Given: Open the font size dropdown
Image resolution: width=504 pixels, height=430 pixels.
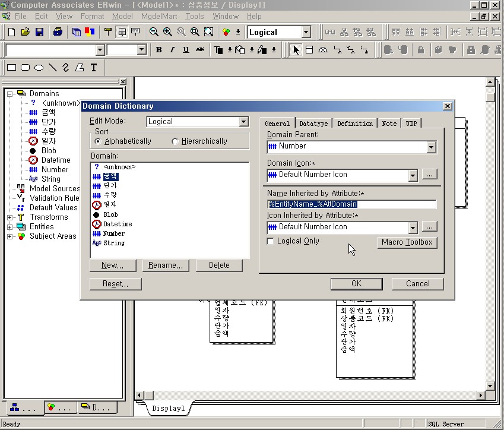Looking at the screenshot, I should (x=141, y=50).
